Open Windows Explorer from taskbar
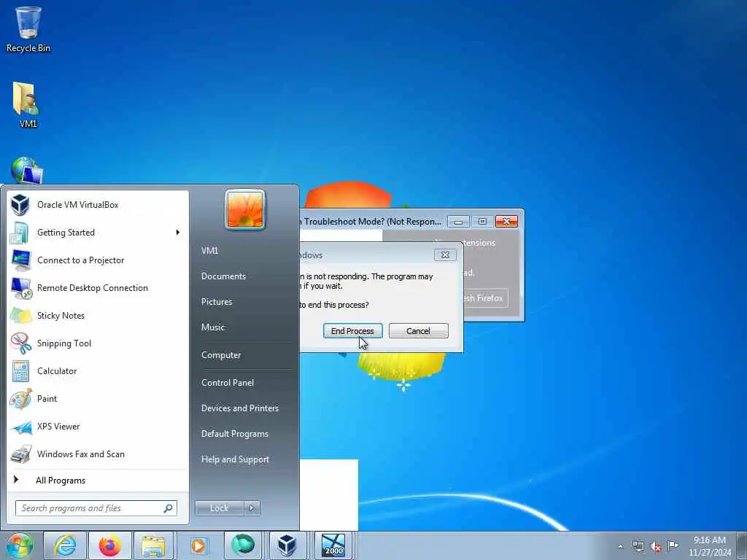 (x=153, y=545)
